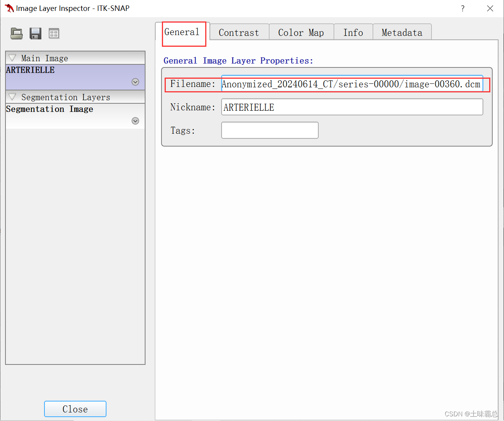This screenshot has height=421, width=504.
Task: Collapse the Segmentation Layers section triangle
Action: (x=12, y=97)
